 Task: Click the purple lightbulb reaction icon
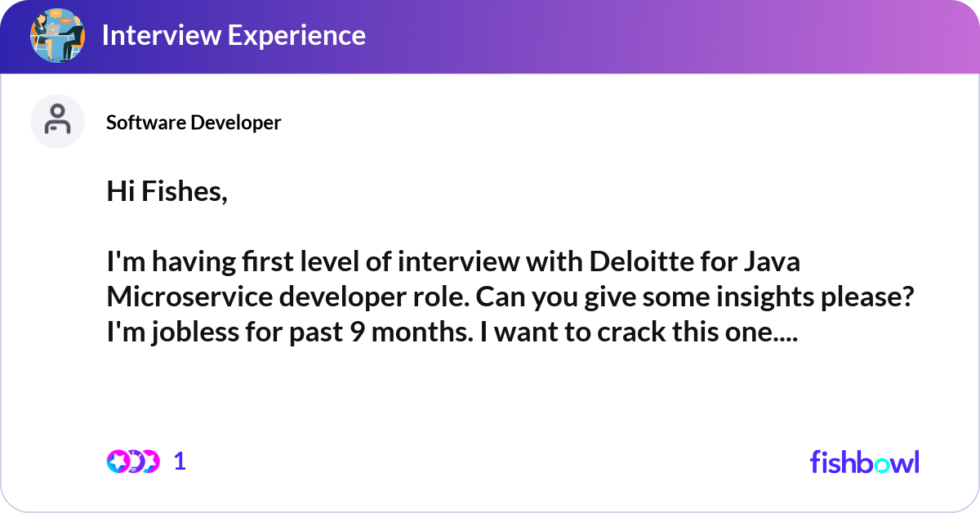point(136,462)
